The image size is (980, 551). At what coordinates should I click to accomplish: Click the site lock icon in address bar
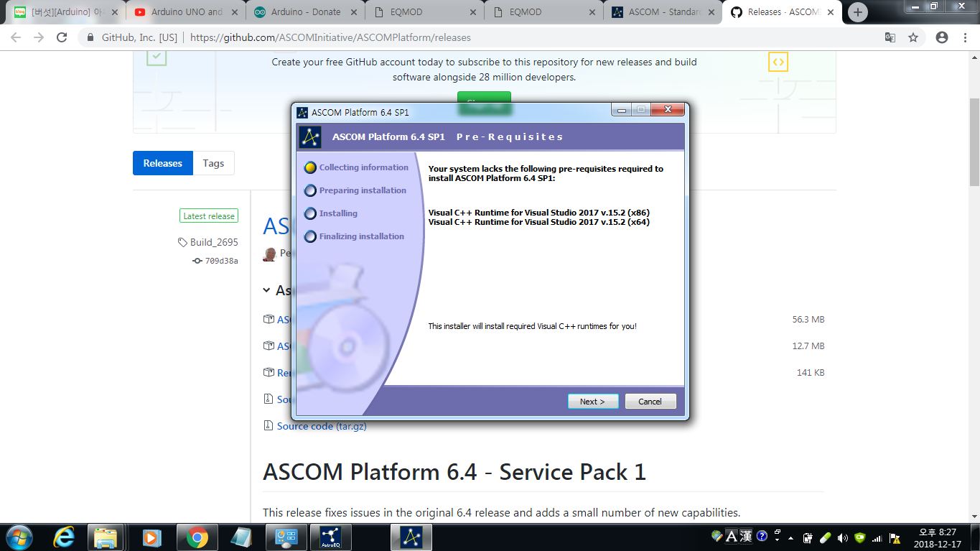pyautogui.click(x=90, y=37)
